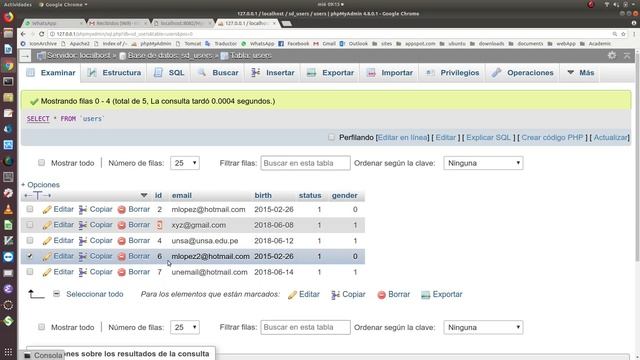Click the Editar en línea link
This screenshot has width=640, height=360.
402,138
